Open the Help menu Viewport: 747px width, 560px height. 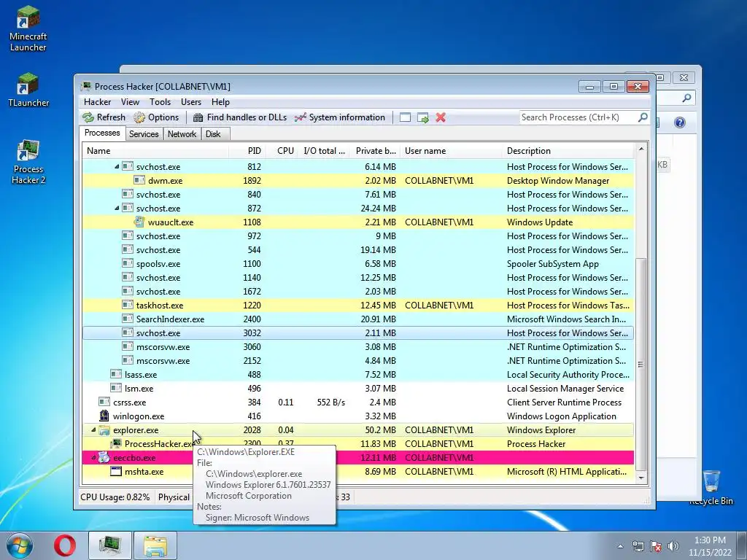tap(220, 102)
